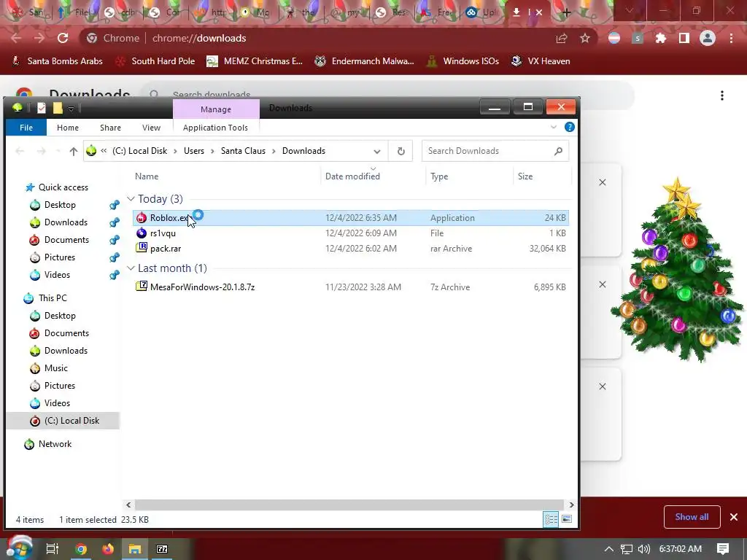
Task: Bookmark this page with the star icon
Action: point(585,38)
